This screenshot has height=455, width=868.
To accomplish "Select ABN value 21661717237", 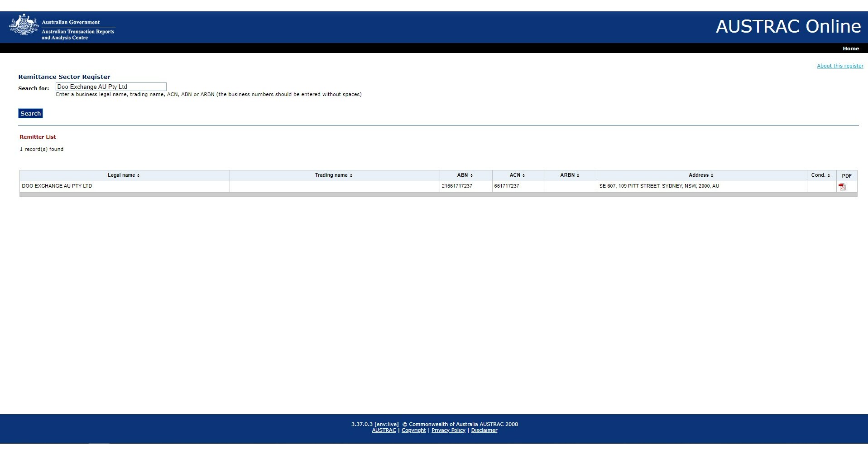I will (457, 186).
